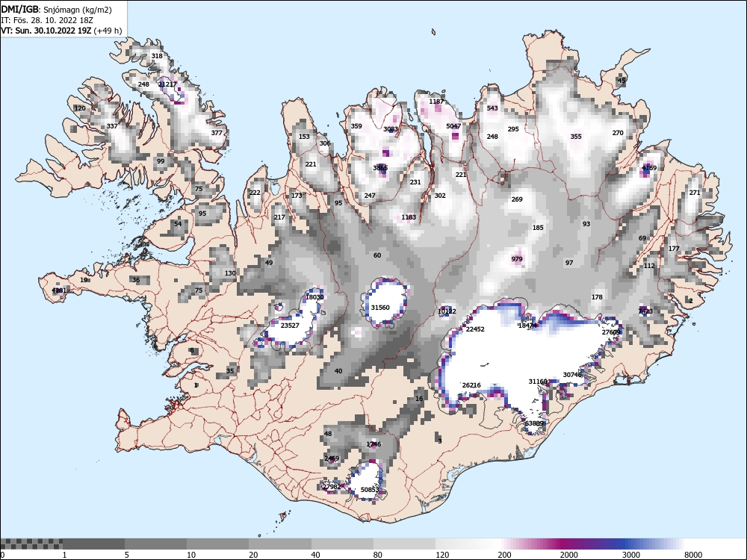The width and height of the screenshot is (747, 560).
Task: Click the snow value 185
Action: [x=538, y=228]
